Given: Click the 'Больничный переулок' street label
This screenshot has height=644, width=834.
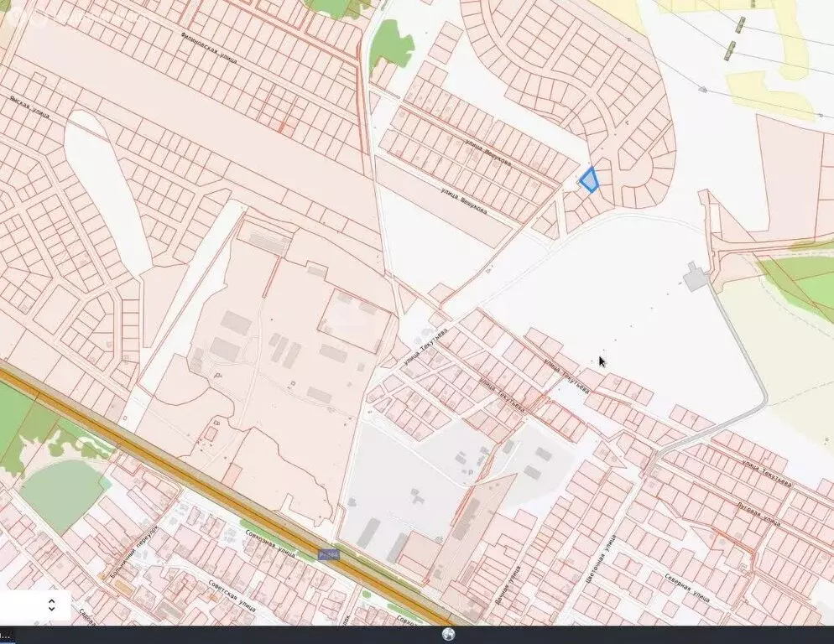Looking at the screenshot, I should 135,553.
